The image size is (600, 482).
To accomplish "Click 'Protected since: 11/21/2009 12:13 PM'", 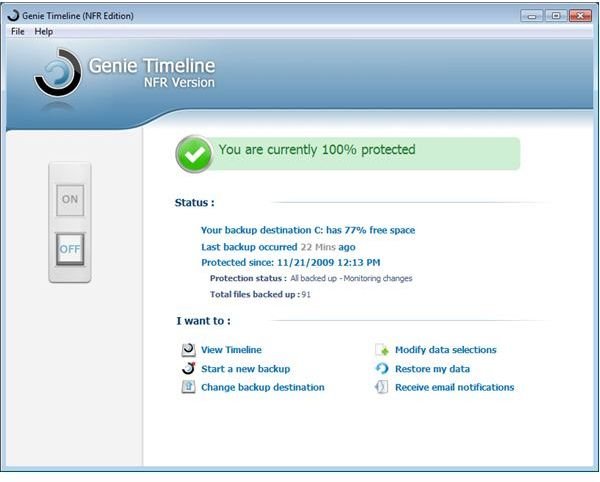I will click(x=291, y=262).
